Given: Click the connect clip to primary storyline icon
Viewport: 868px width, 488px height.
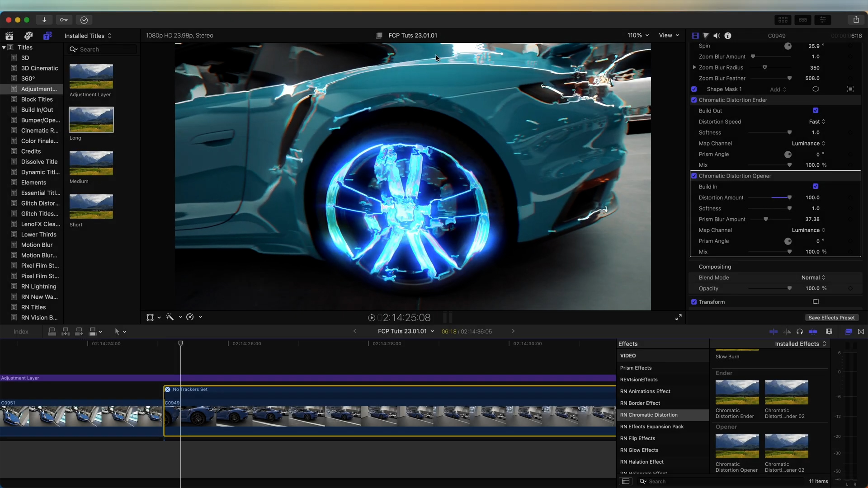Looking at the screenshot, I should [x=52, y=332].
